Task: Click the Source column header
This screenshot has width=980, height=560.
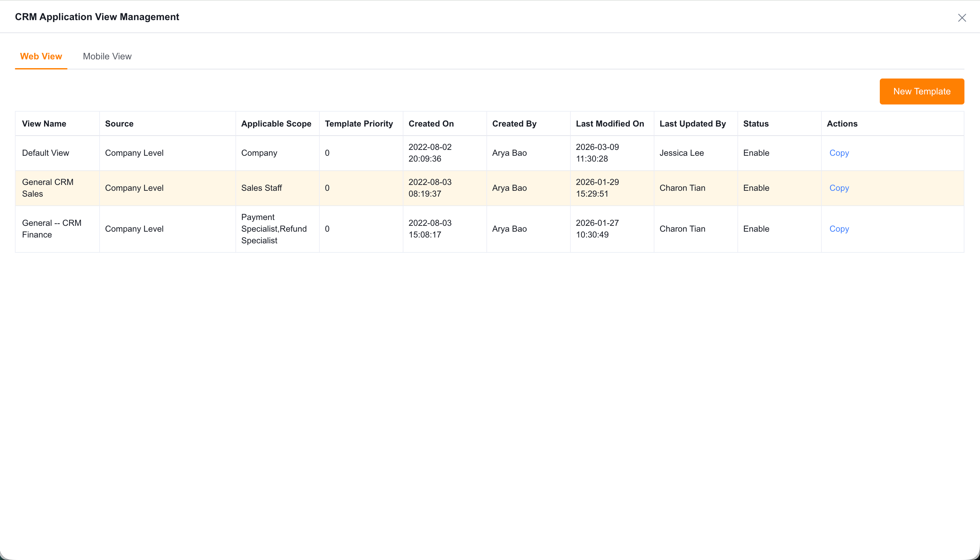Action: (168, 124)
